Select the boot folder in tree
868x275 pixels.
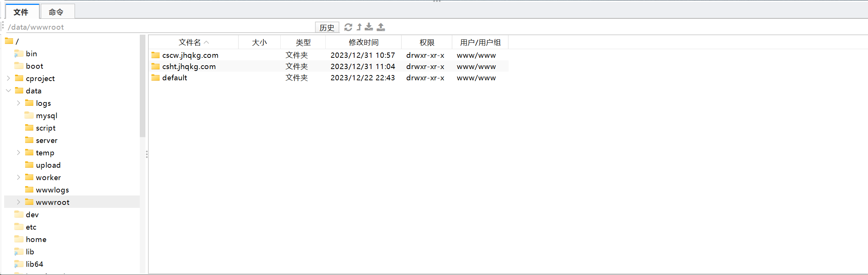tap(28, 66)
